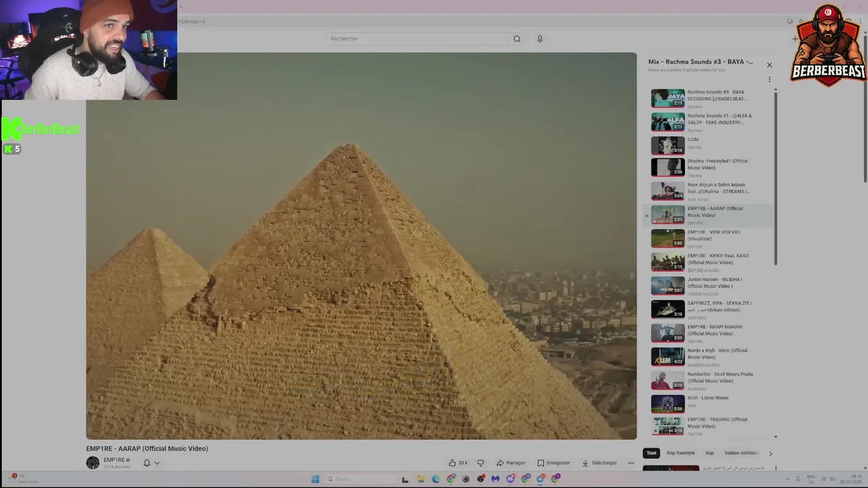This screenshot has height=488, width=868.
Task: Select the Vidéos similaires filter chip
Action: point(741,453)
